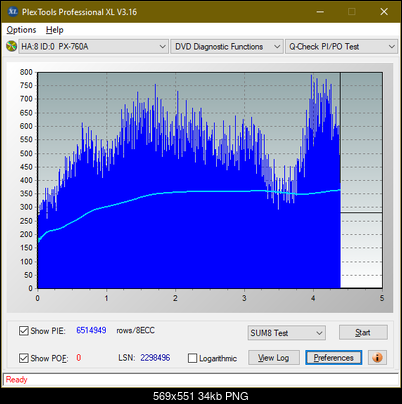This screenshot has height=404, width=402.
Task: Click the Ready status bar text
Action: pos(17,380)
